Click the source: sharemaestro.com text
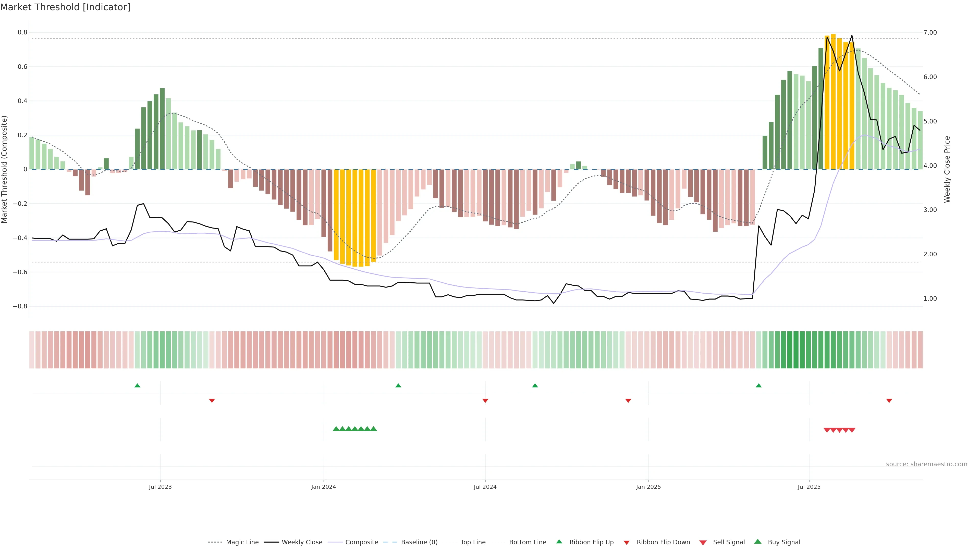The image size is (980, 551). (x=926, y=464)
